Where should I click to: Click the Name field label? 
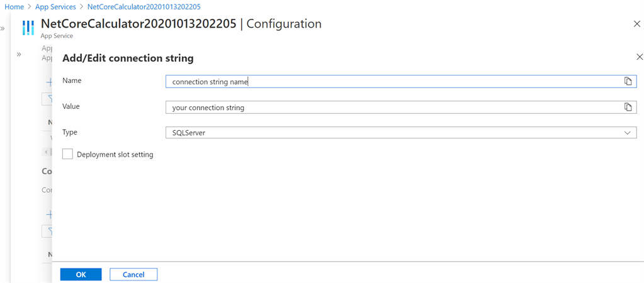(x=72, y=80)
